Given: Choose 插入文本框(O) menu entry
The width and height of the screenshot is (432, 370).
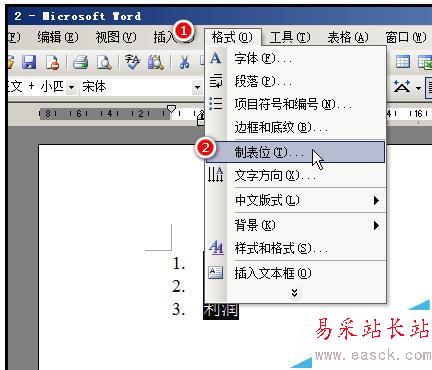Looking at the screenshot, I should pos(295,273).
